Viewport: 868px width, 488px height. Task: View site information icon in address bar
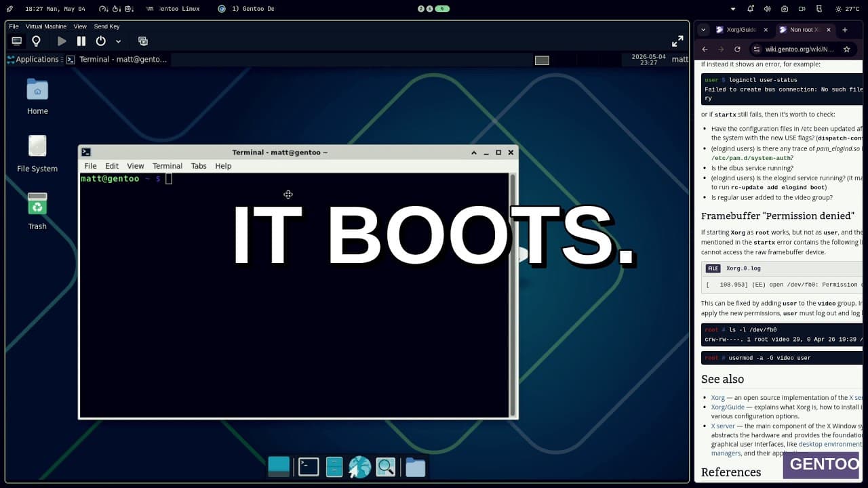[755, 49]
